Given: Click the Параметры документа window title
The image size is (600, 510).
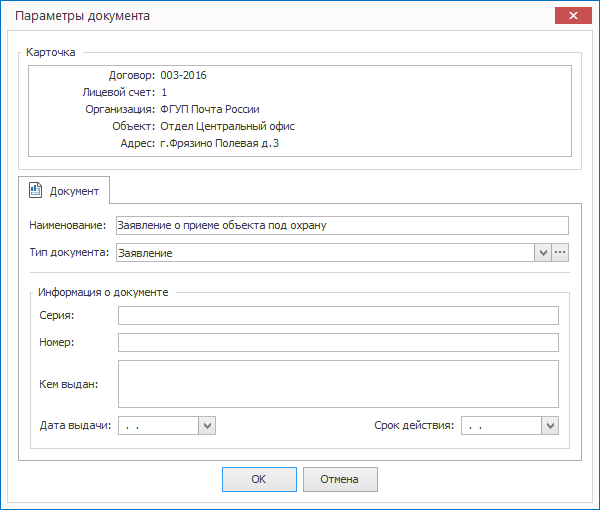Looking at the screenshot, I should [82, 16].
